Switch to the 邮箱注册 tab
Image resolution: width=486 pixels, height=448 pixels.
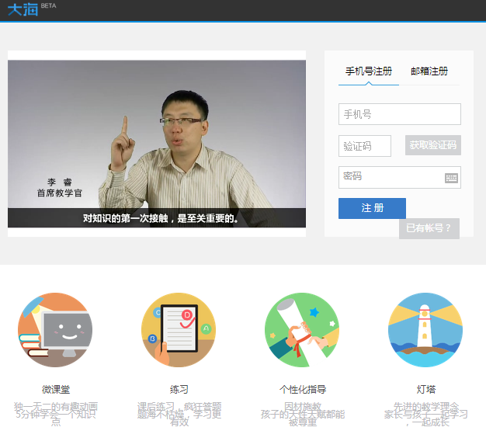429,71
